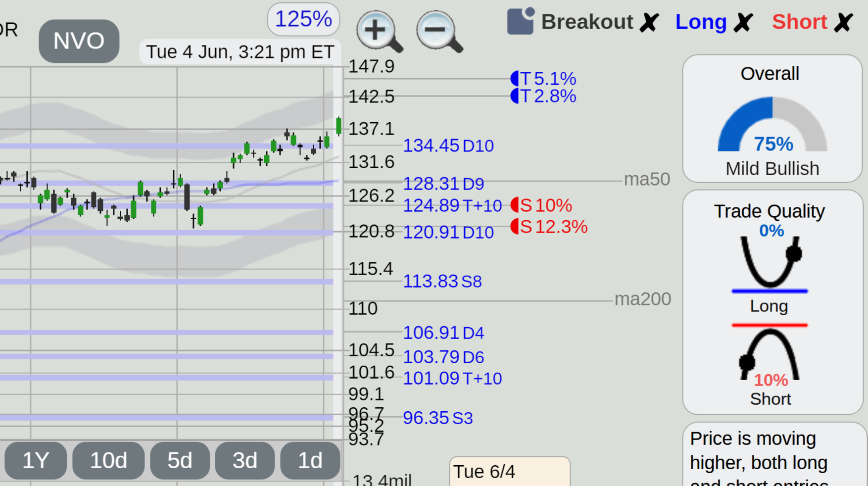The height and width of the screenshot is (486, 868).
Task: Select the 10d timeframe tab
Action: pos(108,461)
